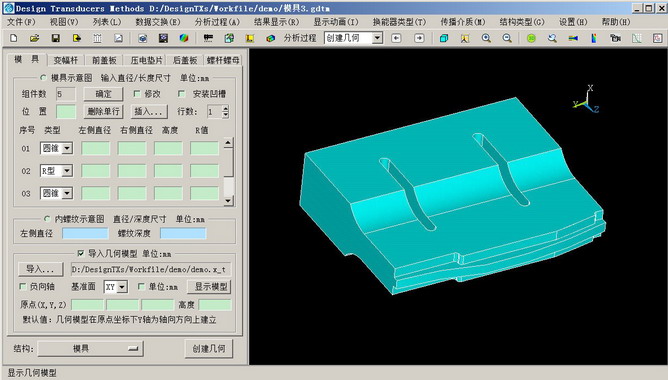Click the grid lines toolbar icon

636,38
